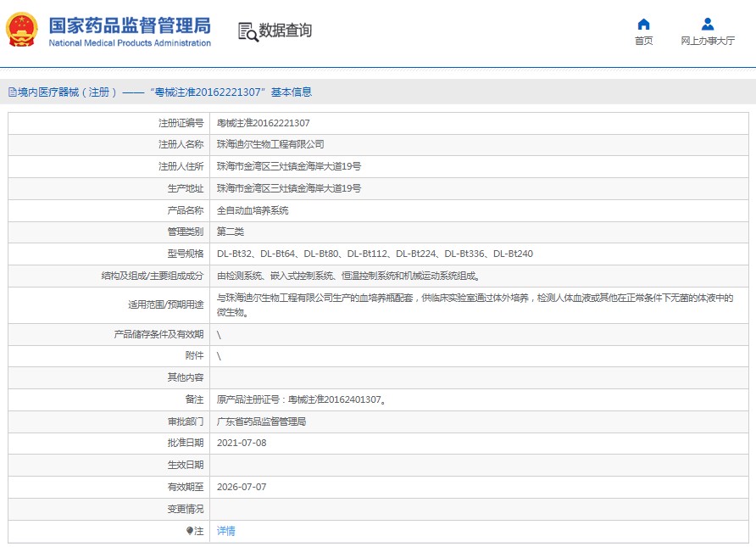Open the 详情 link
This screenshot has width=756, height=547.
[226, 531]
